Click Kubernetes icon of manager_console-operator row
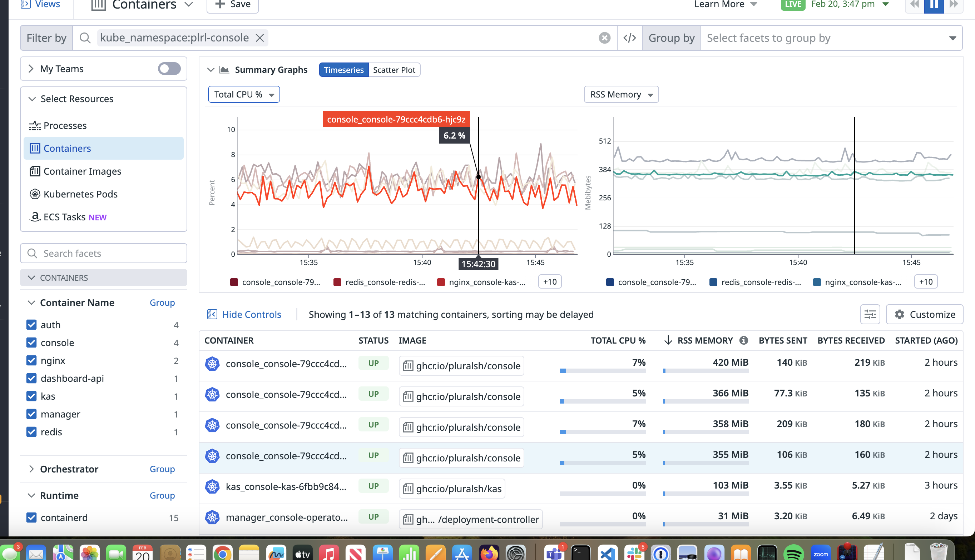Screen dimensions: 975x560 tap(212, 517)
